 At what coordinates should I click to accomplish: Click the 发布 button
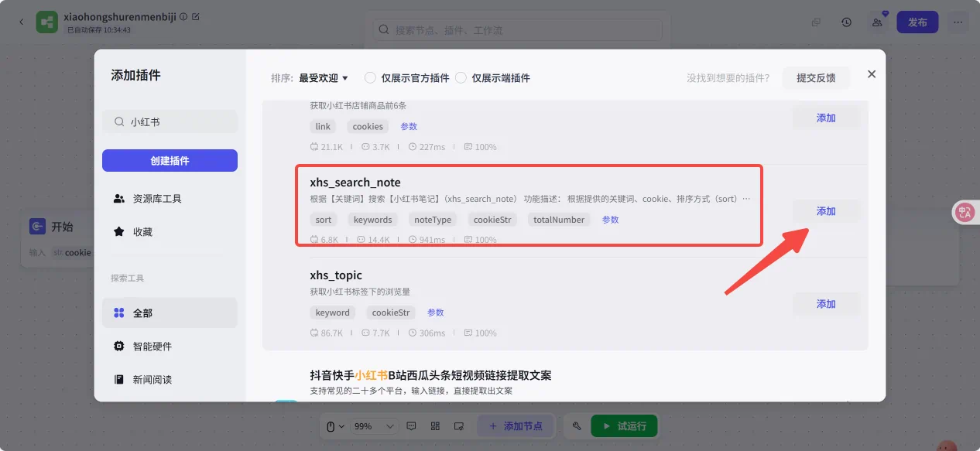(917, 22)
